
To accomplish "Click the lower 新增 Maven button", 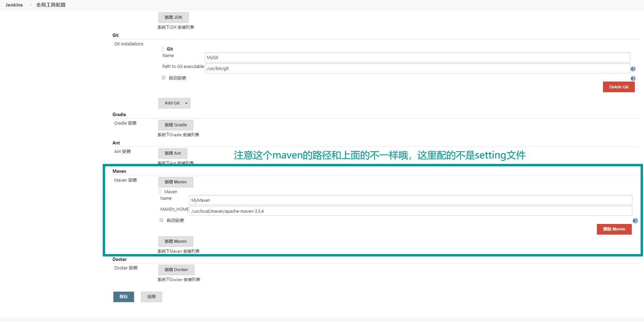I will (x=175, y=241).
